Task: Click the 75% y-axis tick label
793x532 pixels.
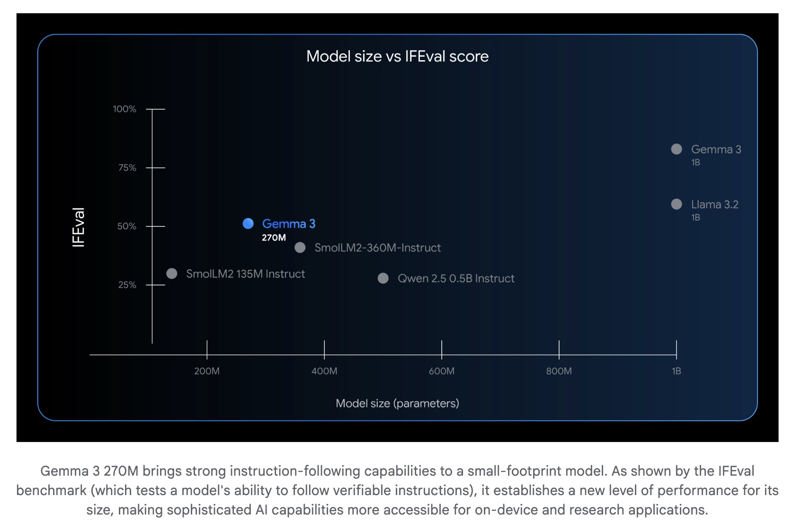Action: point(127,168)
